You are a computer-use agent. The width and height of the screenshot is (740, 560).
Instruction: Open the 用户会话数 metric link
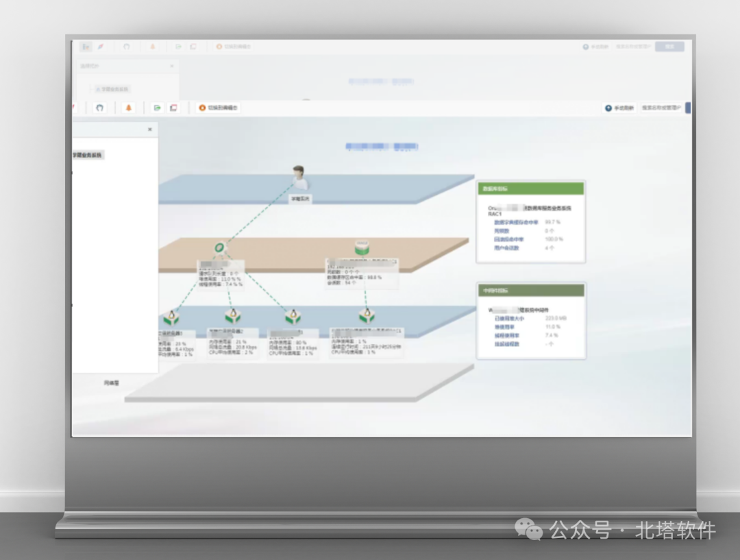[506, 248]
